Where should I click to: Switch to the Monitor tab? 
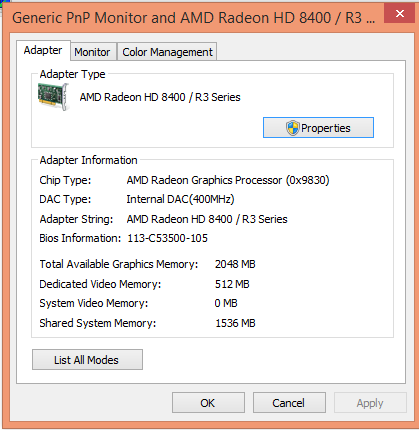93,52
